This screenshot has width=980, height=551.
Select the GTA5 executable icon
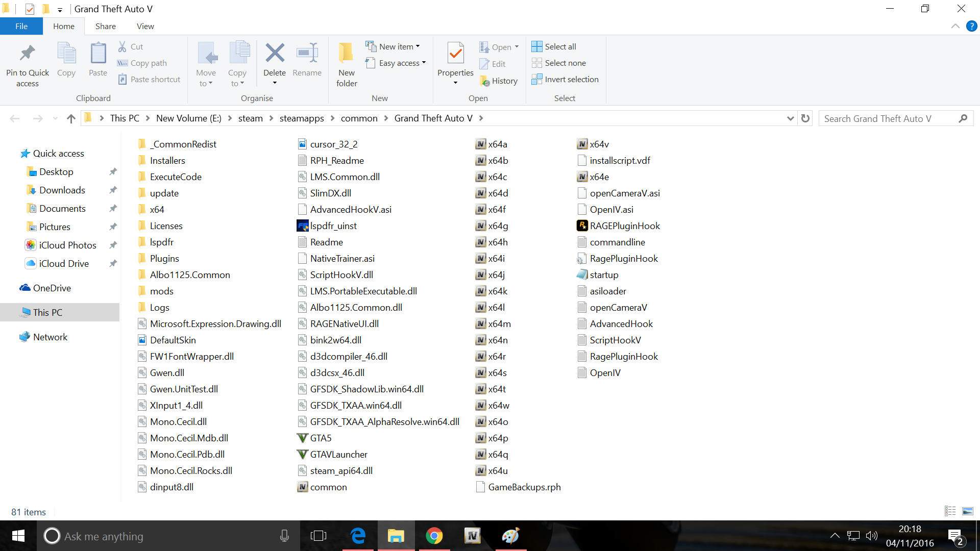point(302,438)
